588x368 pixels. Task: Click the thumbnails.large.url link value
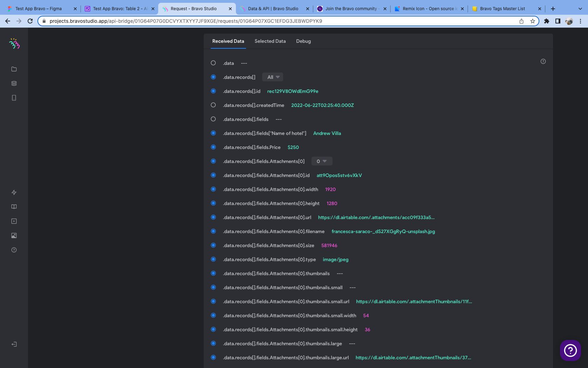413,357
